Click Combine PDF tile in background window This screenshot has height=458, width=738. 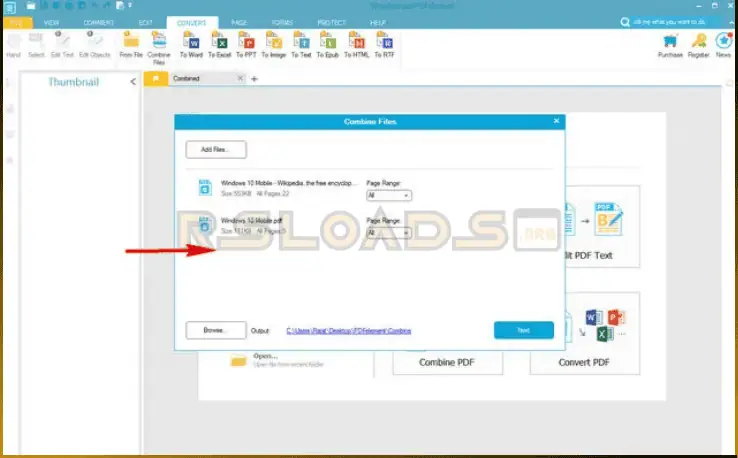[447, 362]
